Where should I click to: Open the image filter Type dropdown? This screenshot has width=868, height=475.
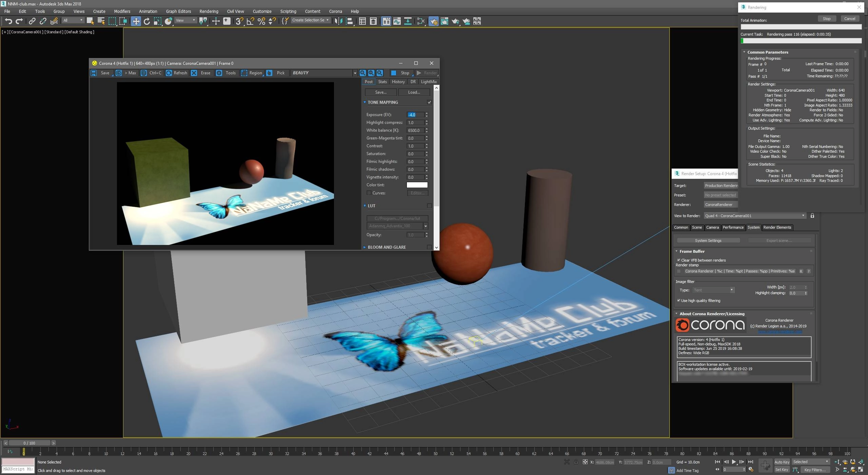click(x=713, y=290)
